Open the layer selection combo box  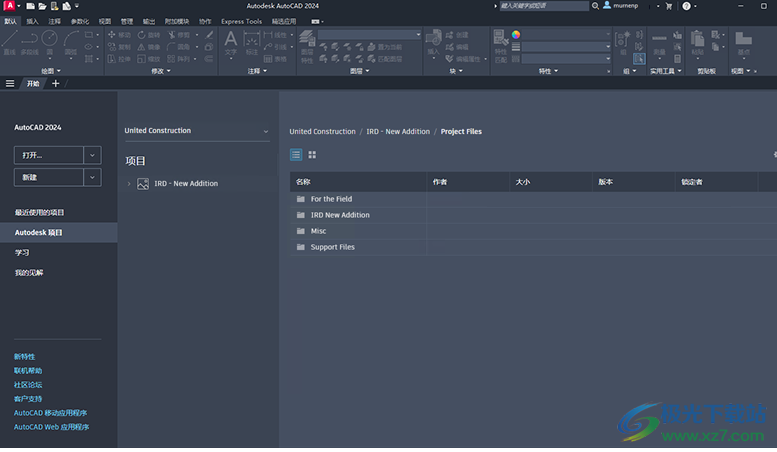tap(370, 34)
